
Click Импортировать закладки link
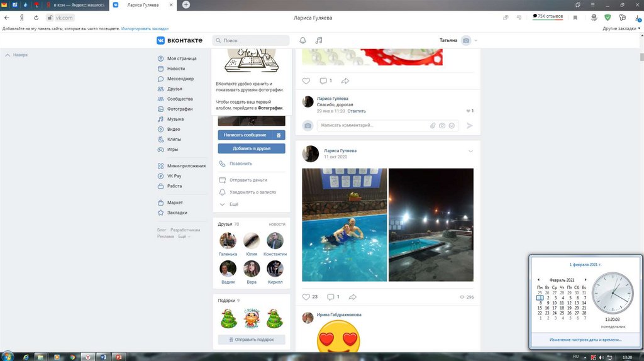coord(145,29)
